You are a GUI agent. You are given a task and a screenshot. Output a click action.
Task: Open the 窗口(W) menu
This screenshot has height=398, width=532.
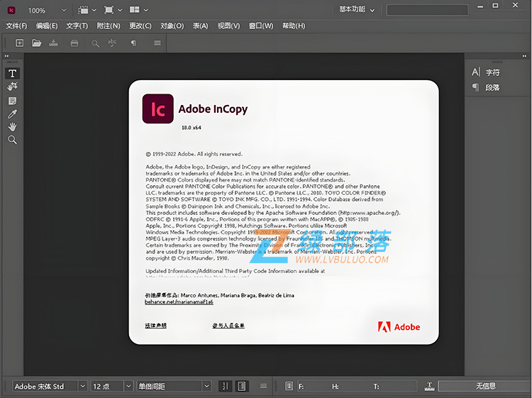pyautogui.click(x=261, y=26)
